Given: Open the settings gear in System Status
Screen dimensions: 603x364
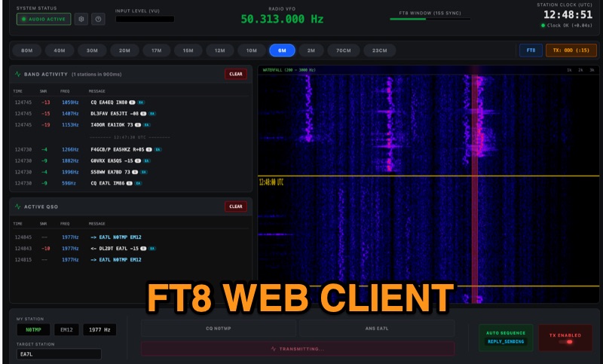Looking at the screenshot, I should click(81, 19).
